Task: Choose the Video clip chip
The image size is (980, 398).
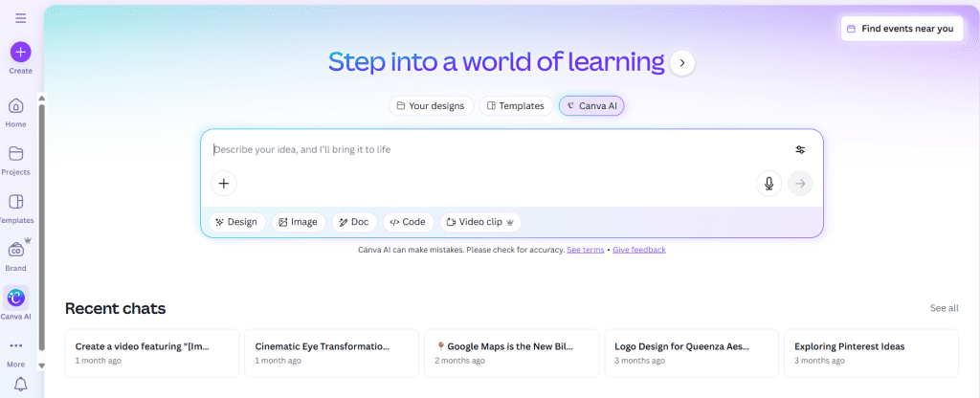Action: (x=480, y=222)
